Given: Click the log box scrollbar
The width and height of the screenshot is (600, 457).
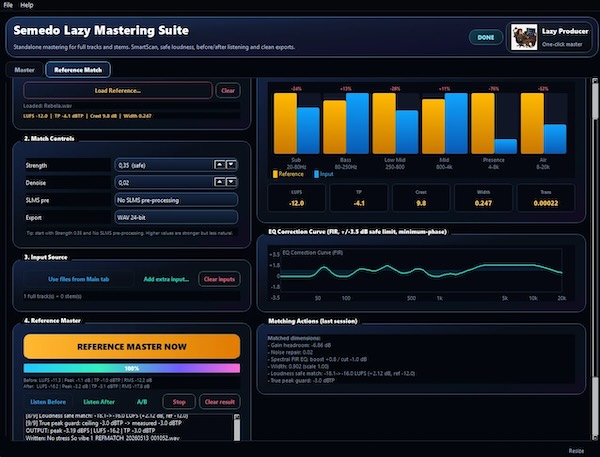Looking at the screenshot, I should (x=237, y=427).
